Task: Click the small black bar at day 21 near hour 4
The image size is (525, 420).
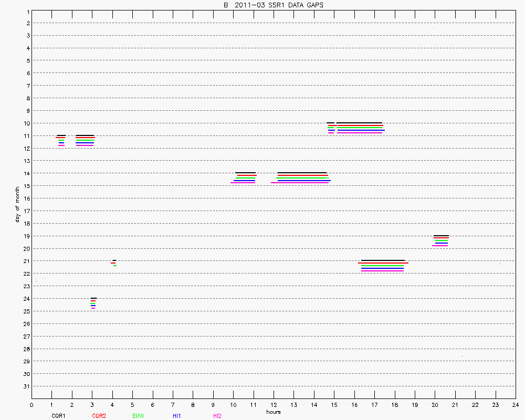Action: (114, 260)
